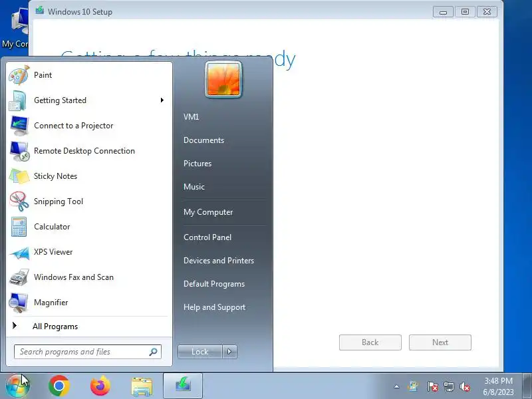Click the Back button in Setup
Screen dimensions: 532x399
point(370,342)
